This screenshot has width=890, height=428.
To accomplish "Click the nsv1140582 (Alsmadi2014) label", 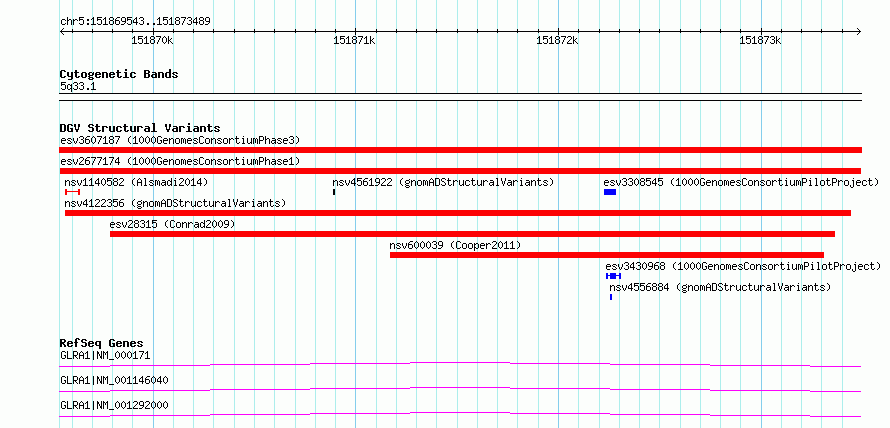I will coord(136,182).
